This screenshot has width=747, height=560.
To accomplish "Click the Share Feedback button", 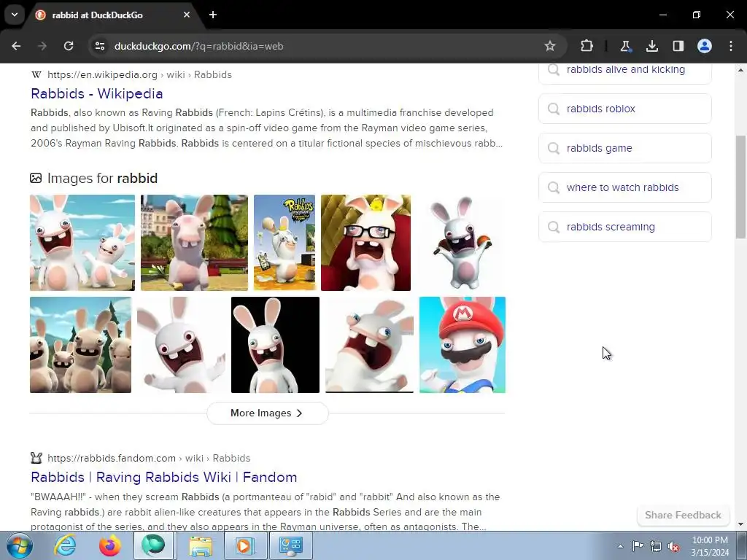I will point(683,515).
